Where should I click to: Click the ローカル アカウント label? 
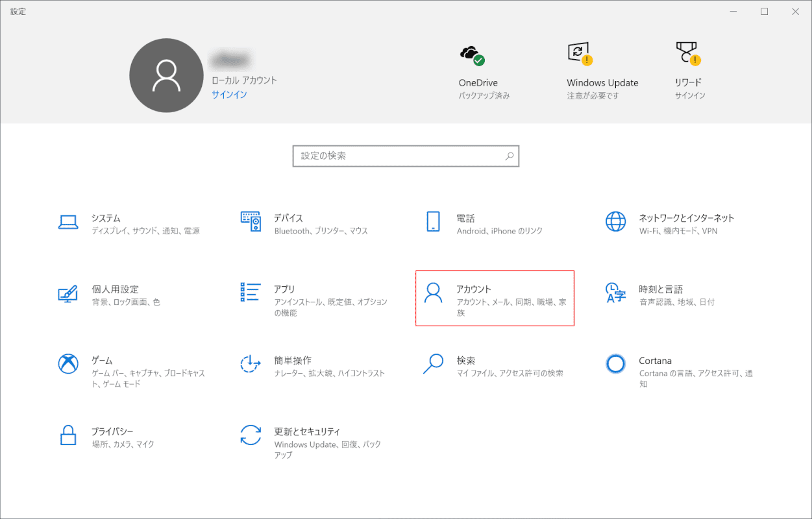pyautogui.click(x=244, y=80)
